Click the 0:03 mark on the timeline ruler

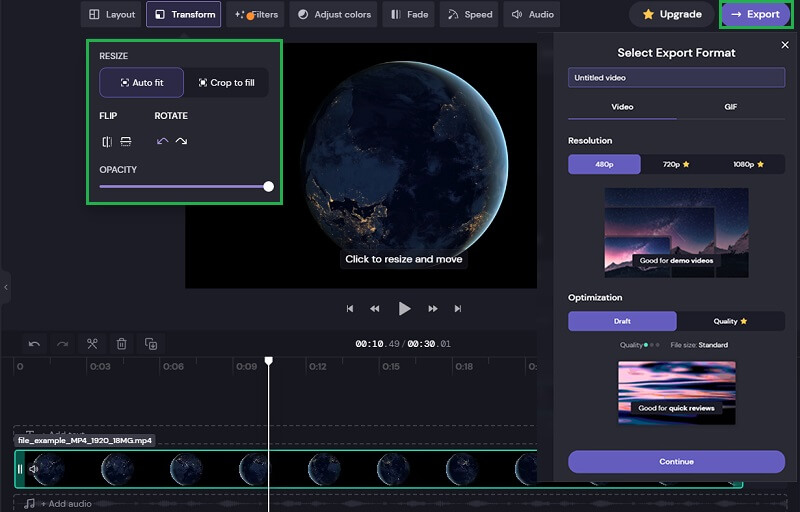(100, 366)
